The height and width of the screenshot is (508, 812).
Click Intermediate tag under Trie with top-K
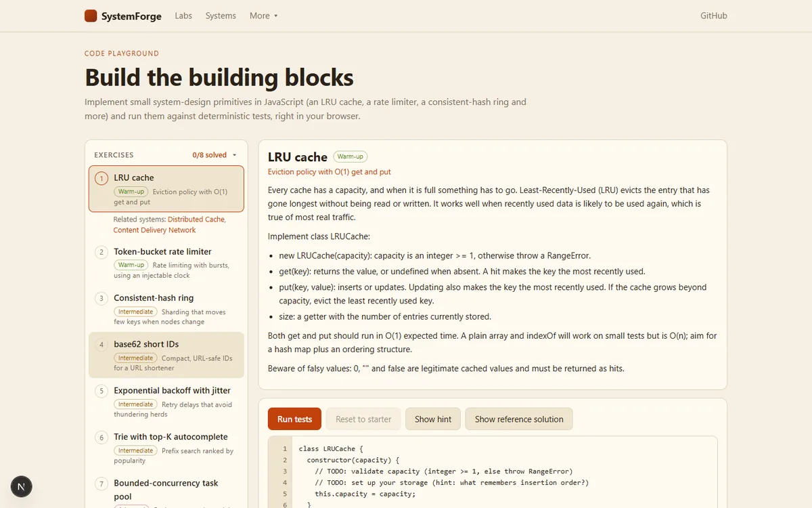pyautogui.click(x=135, y=450)
